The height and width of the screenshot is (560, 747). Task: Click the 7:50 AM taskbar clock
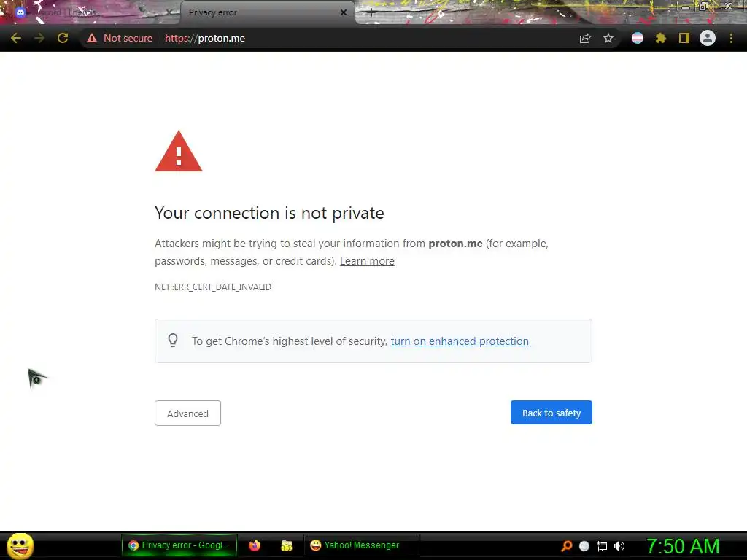point(683,546)
